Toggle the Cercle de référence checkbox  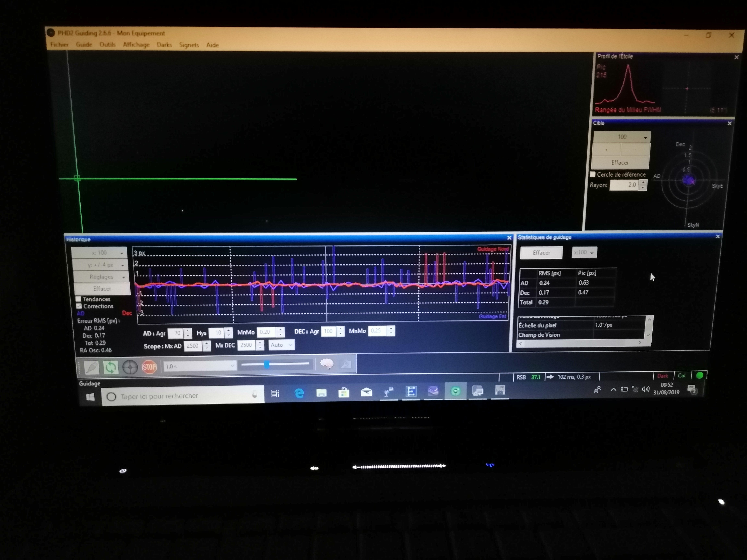pos(593,174)
